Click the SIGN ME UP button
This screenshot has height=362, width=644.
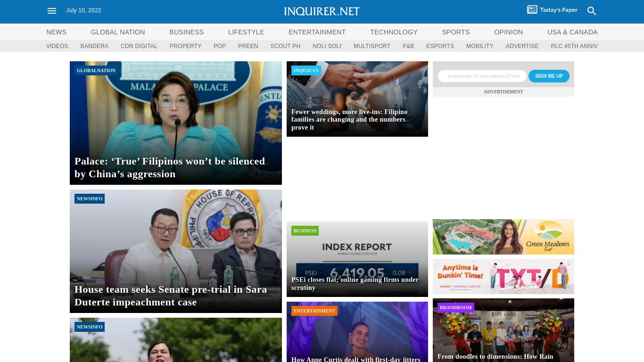click(x=549, y=76)
